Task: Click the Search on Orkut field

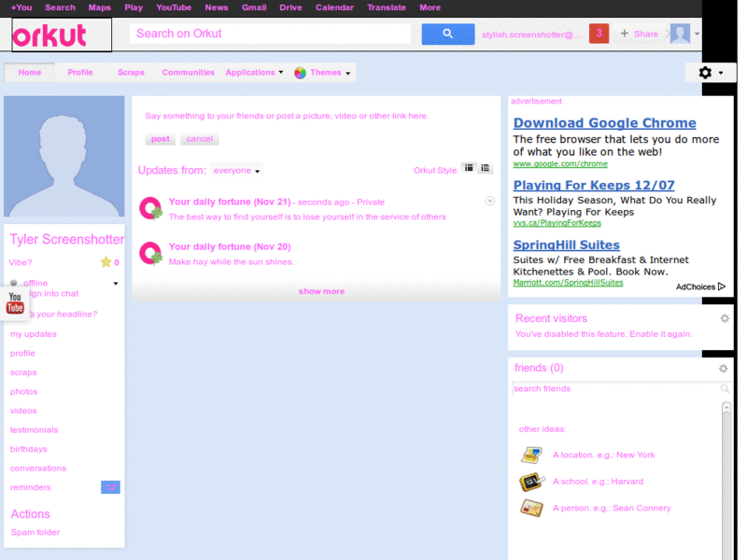Action: pos(270,34)
